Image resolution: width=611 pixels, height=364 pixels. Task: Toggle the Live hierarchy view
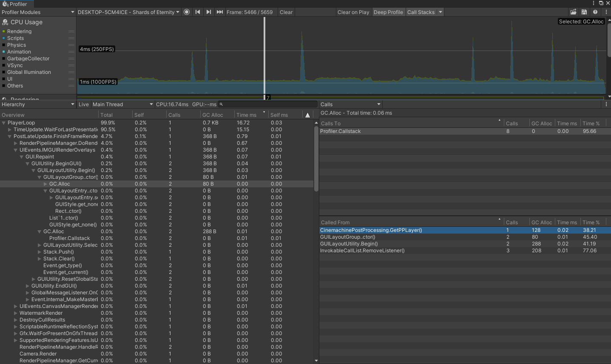point(84,104)
